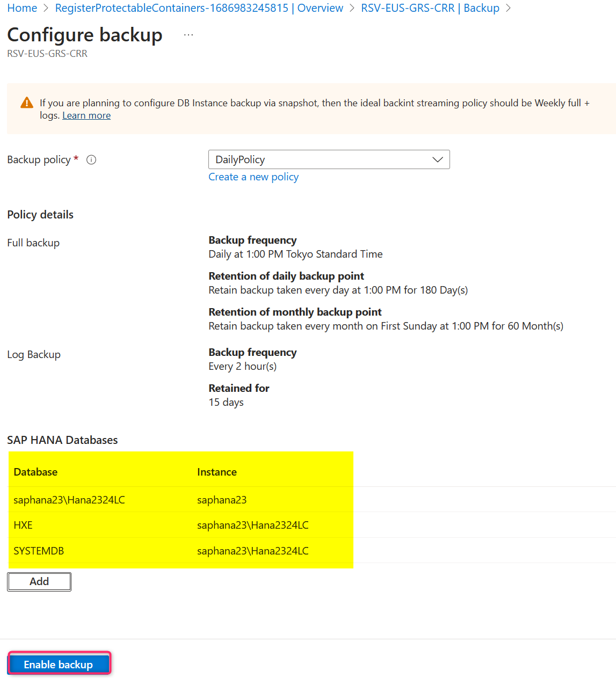Click the SYSTEMDB row instance value

click(x=253, y=551)
